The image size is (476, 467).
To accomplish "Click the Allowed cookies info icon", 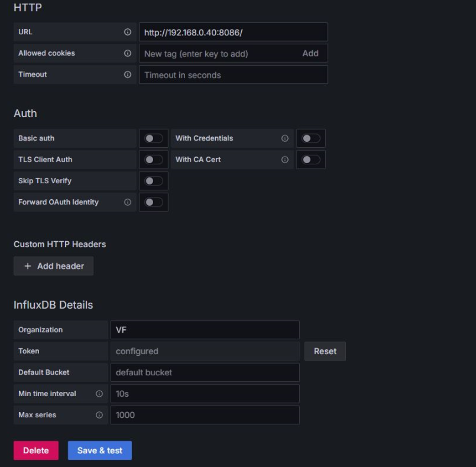I will point(127,53).
